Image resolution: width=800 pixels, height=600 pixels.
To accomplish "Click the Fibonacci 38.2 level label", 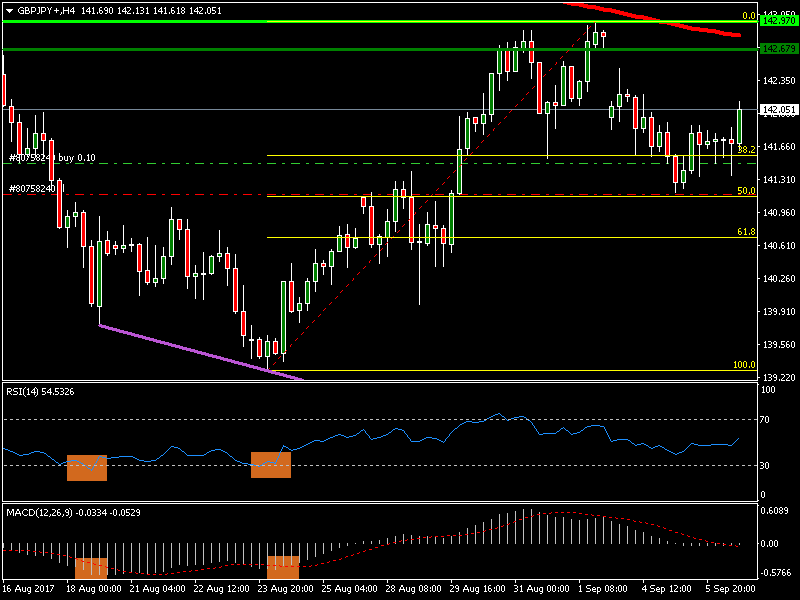I will 746,149.
